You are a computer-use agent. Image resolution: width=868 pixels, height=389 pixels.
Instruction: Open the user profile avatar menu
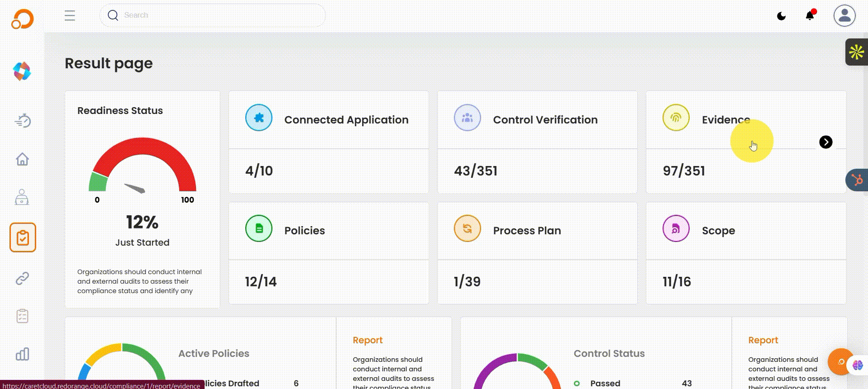[844, 16]
